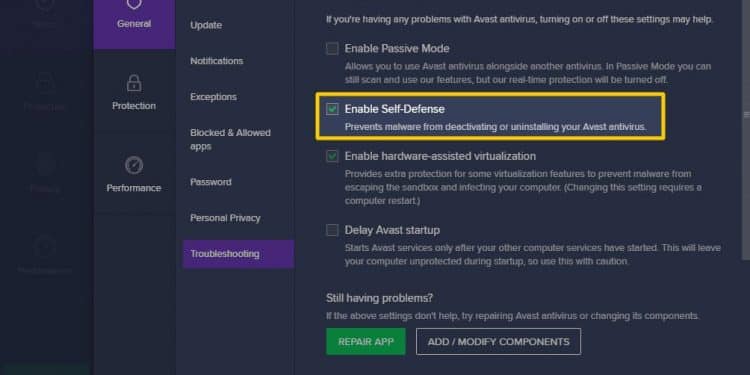Click the dimmed Performance icon in the background sidebar
This screenshot has height=375, width=750.
coord(44,247)
